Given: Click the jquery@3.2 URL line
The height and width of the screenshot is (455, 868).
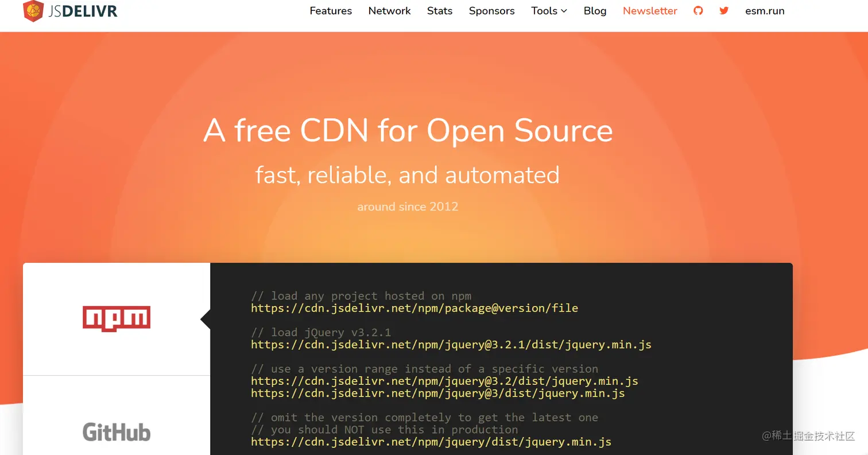Looking at the screenshot, I should click(x=444, y=381).
